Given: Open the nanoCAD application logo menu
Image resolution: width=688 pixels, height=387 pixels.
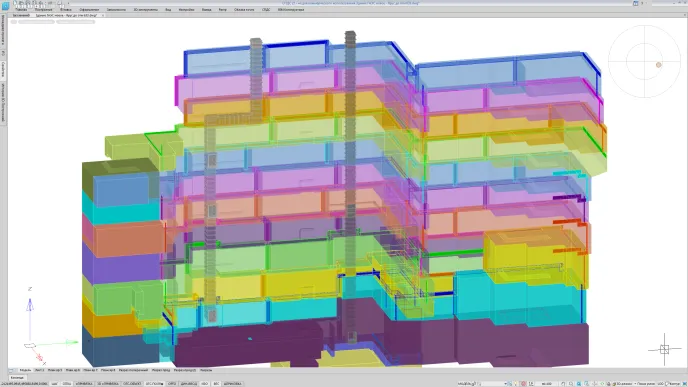Looking at the screenshot, I should point(5,5).
